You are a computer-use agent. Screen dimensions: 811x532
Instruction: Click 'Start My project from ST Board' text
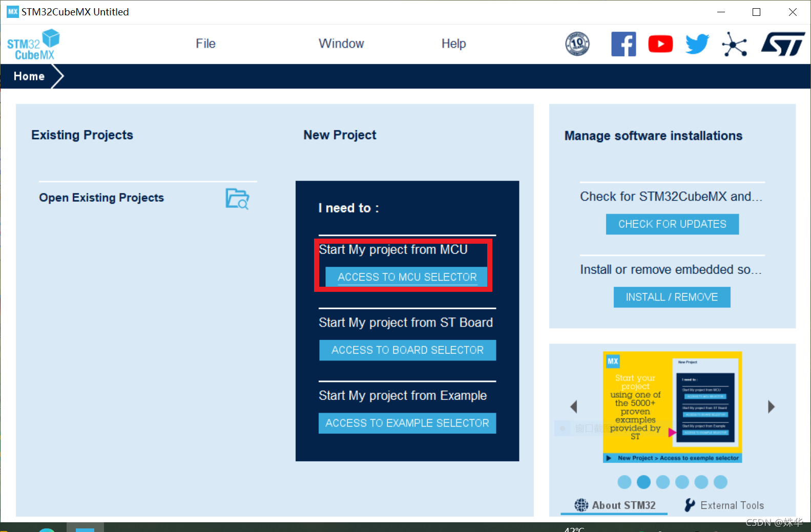click(406, 323)
